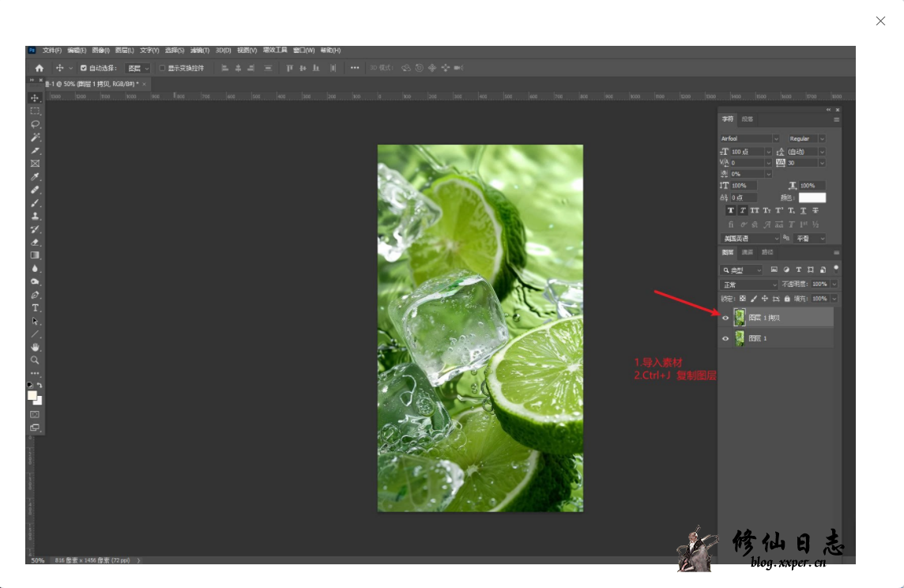The image size is (904, 588).
Task: Select the 图层 1 layer thumbnail
Action: 740,338
